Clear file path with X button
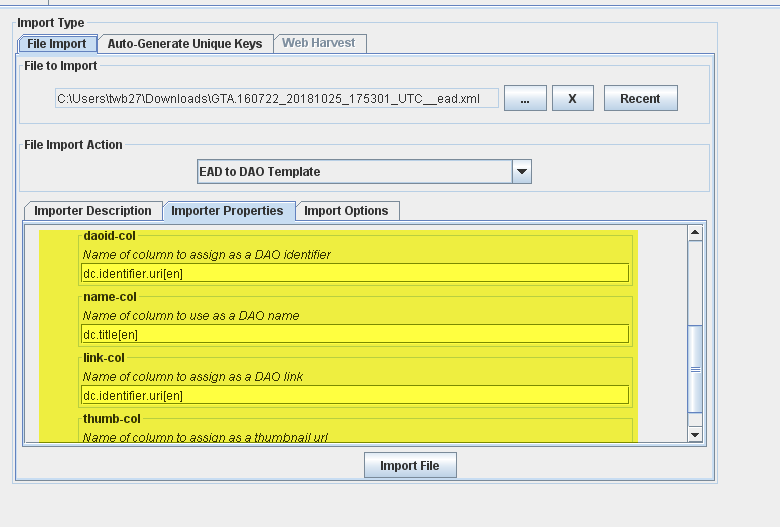 572,98
